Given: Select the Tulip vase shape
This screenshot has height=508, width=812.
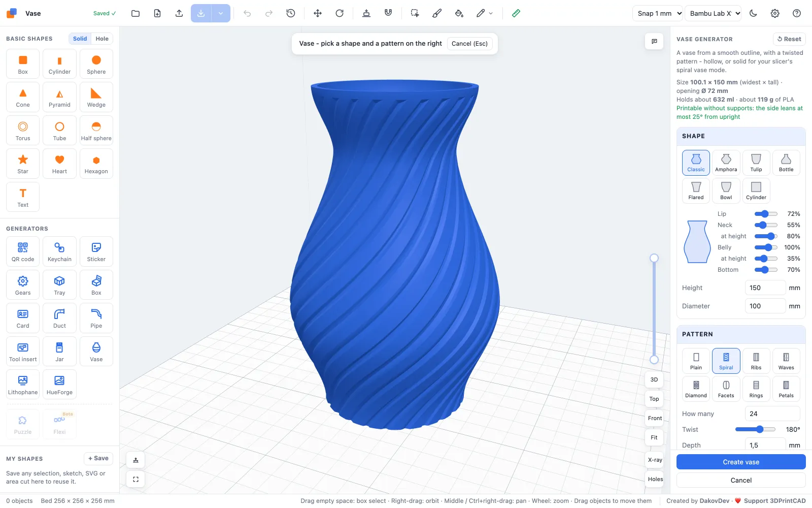Looking at the screenshot, I should (x=756, y=163).
